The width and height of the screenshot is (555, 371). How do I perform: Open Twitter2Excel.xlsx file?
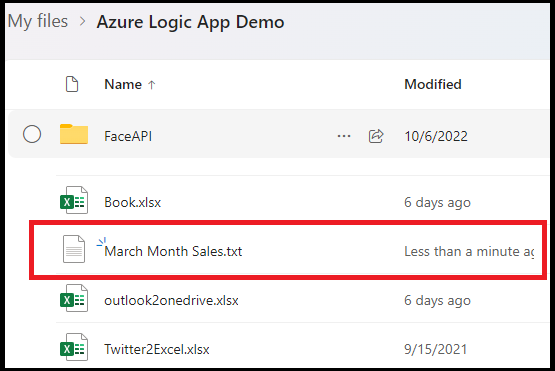point(157,349)
